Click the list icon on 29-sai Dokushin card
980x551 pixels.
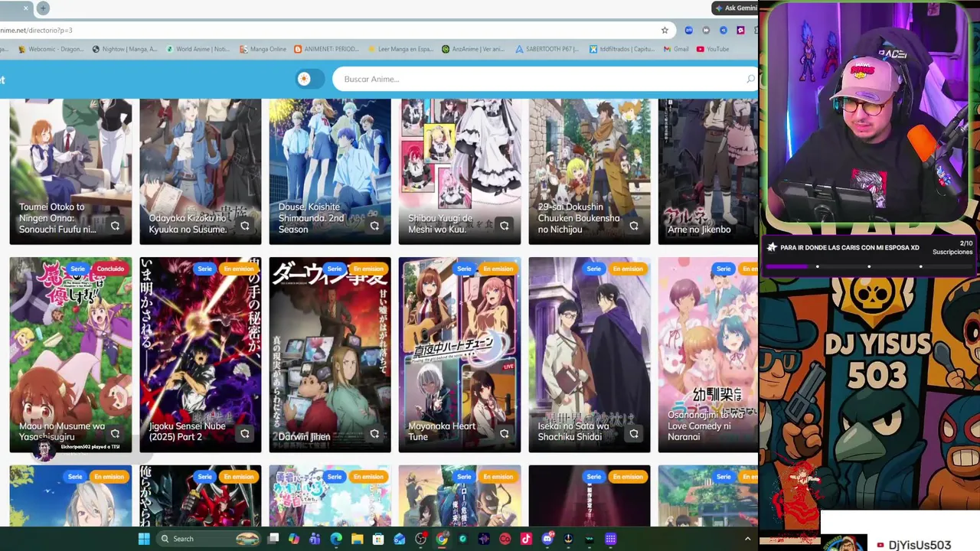click(634, 226)
